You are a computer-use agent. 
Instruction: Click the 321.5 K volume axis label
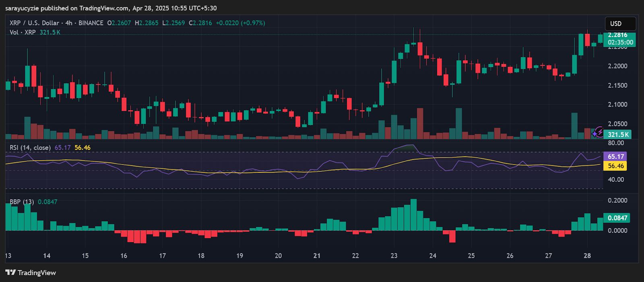click(x=617, y=134)
